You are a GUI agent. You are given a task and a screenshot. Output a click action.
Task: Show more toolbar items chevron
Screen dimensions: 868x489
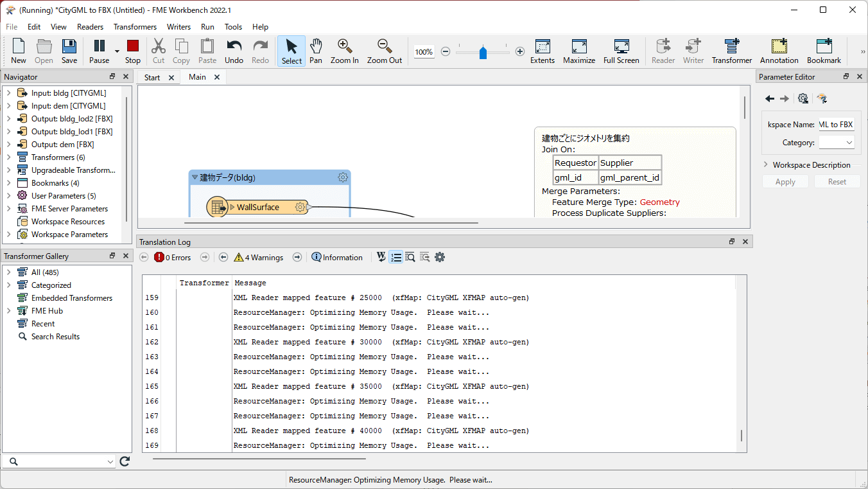coord(863,51)
